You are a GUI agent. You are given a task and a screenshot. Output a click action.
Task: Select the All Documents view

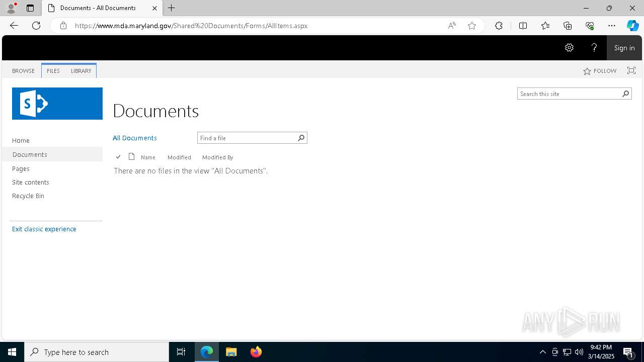[x=135, y=138]
